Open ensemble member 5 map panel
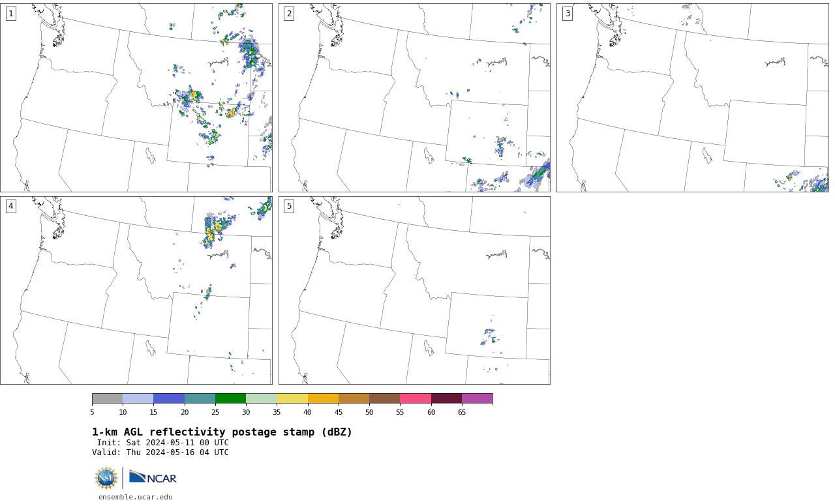Image resolution: width=835 pixels, height=504 pixels. click(x=414, y=291)
